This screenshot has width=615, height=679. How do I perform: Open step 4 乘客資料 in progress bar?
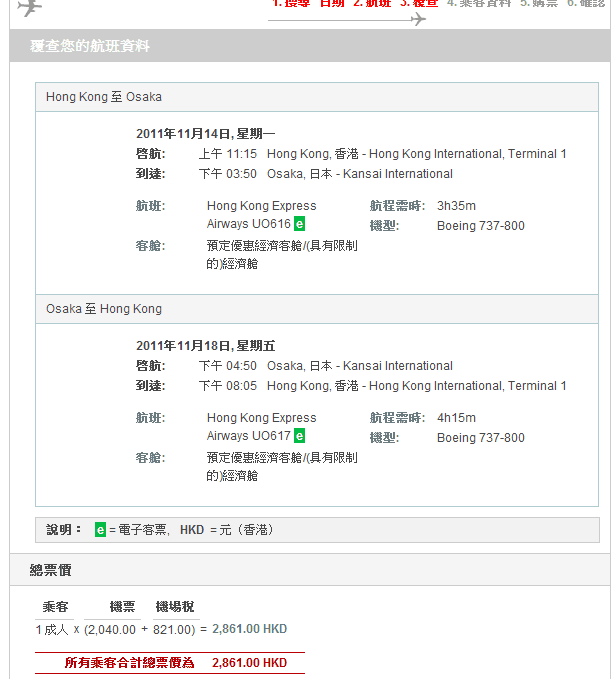point(479,4)
